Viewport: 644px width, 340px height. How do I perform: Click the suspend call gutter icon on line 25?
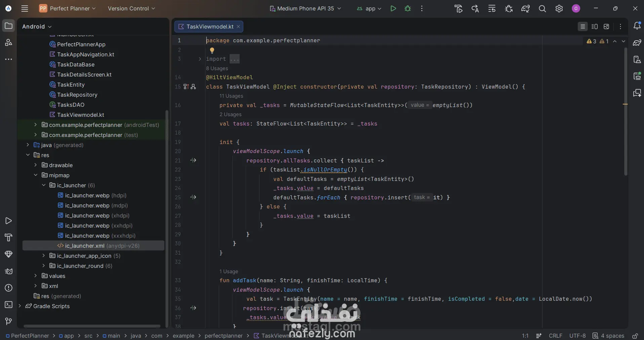pos(193,197)
